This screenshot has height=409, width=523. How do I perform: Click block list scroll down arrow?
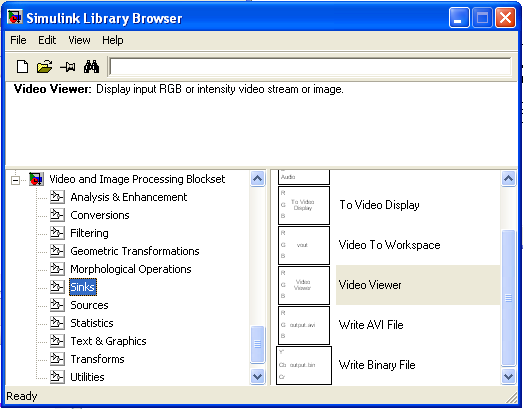(508, 377)
